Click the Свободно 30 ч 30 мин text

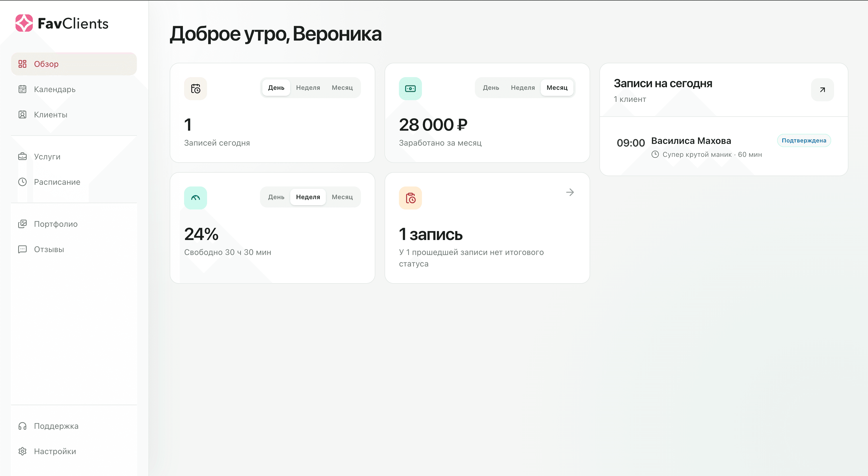tap(227, 252)
